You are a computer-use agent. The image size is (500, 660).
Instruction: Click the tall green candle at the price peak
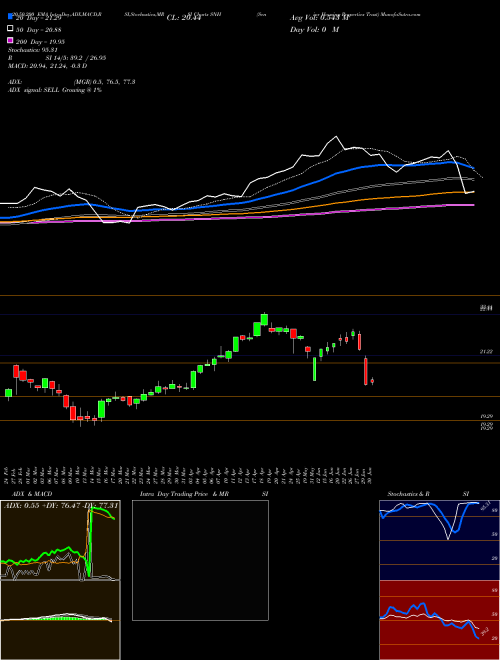tap(264, 319)
